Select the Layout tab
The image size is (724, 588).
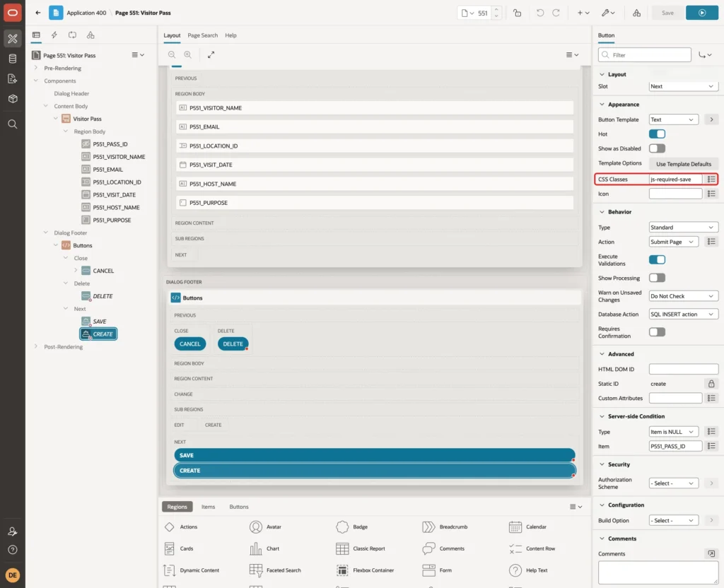click(x=172, y=35)
